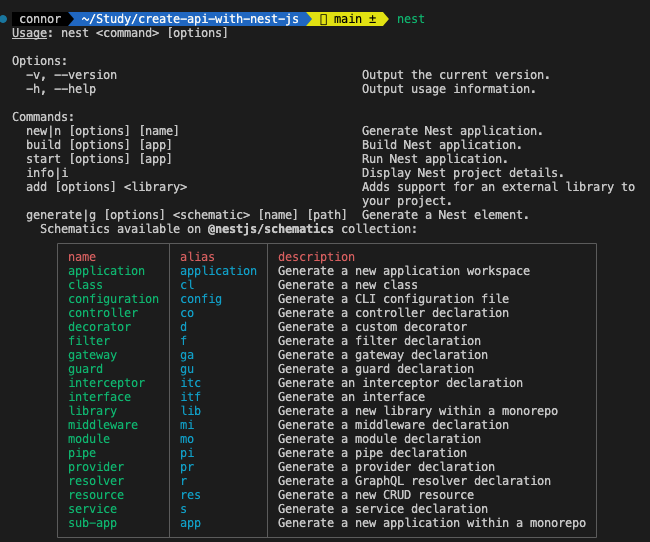The image size is (650, 542).
Task: Click 'Generate a GraphQL resolver declaration' description
Action: pos(414,481)
